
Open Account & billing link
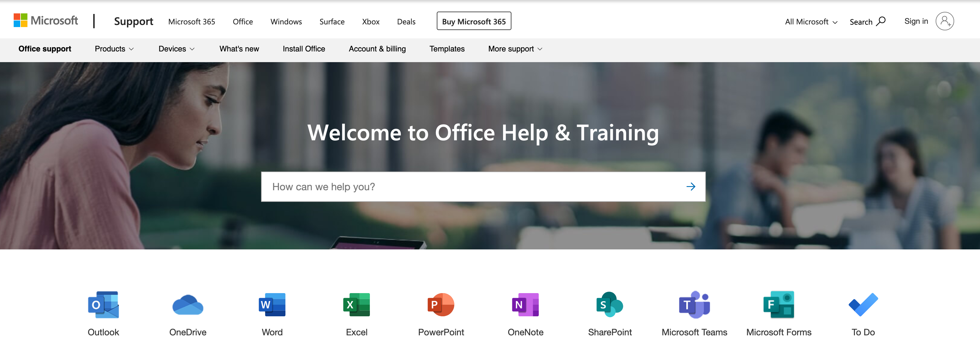tap(377, 49)
